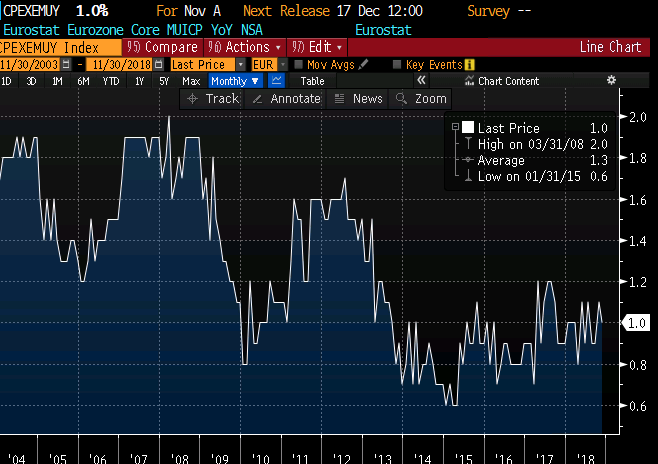The height and width of the screenshot is (464, 658).
Task: Select the line chart type icon
Action: point(276,81)
